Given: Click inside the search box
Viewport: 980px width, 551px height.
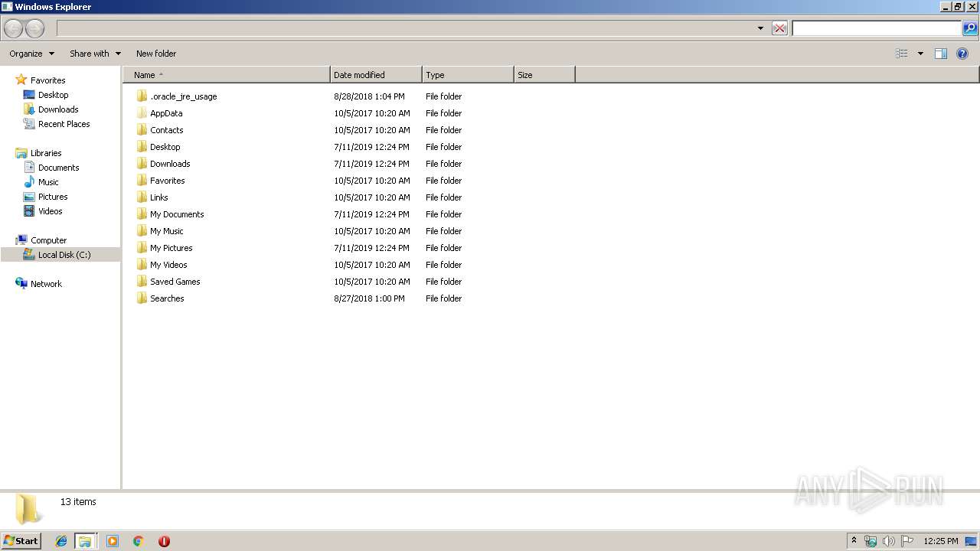Looking at the screenshot, I should (x=877, y=28).
